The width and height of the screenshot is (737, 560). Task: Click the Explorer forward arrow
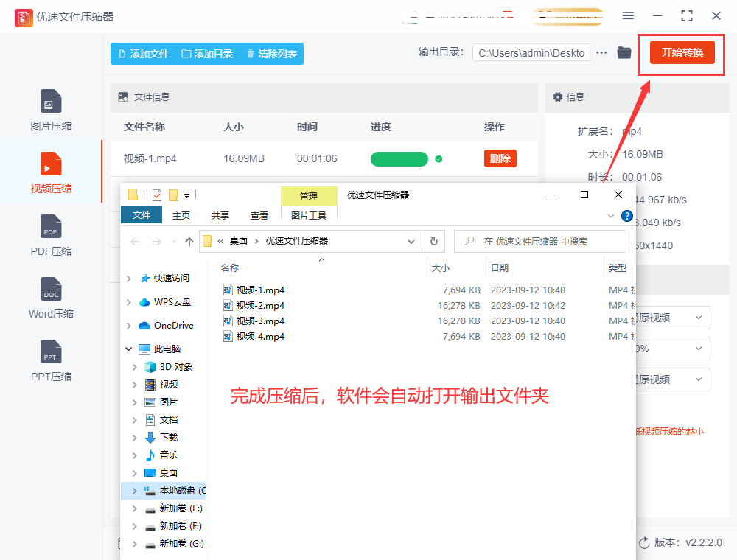pos(156,242)
